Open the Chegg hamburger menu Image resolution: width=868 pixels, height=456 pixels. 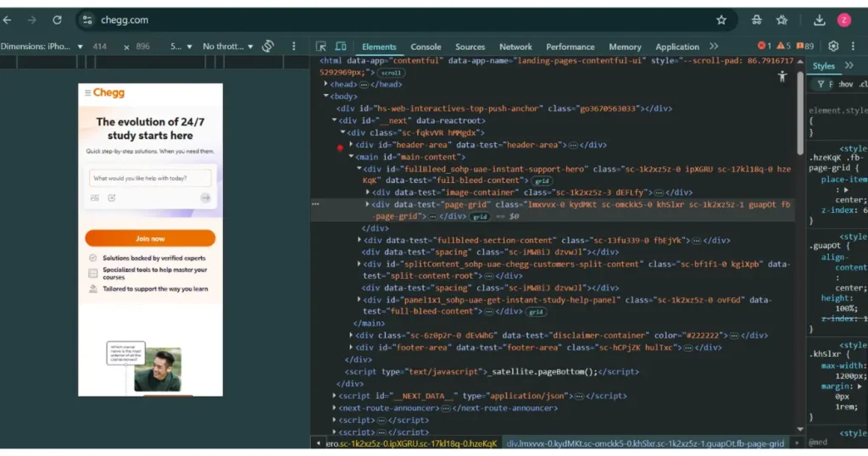[87, 93]
